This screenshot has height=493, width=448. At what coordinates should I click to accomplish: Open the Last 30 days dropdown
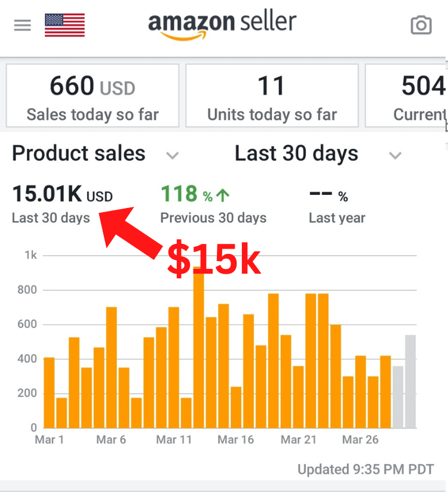pyautogui.click(x=395, y=156)
